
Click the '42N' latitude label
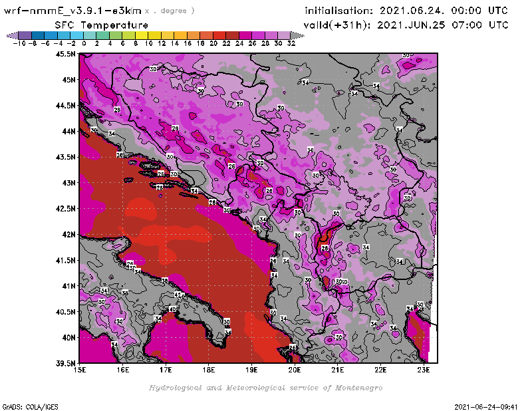69,234
